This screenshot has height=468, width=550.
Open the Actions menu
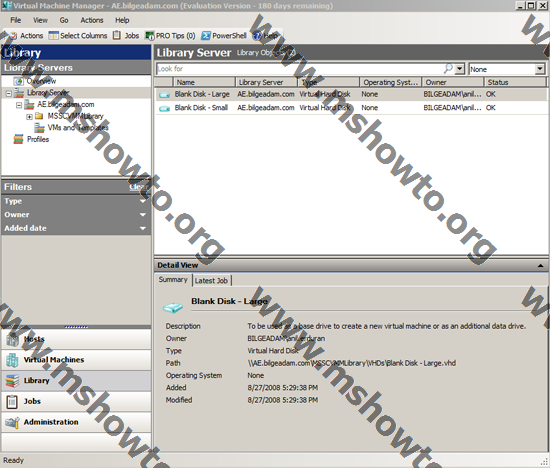click(92, 20)
